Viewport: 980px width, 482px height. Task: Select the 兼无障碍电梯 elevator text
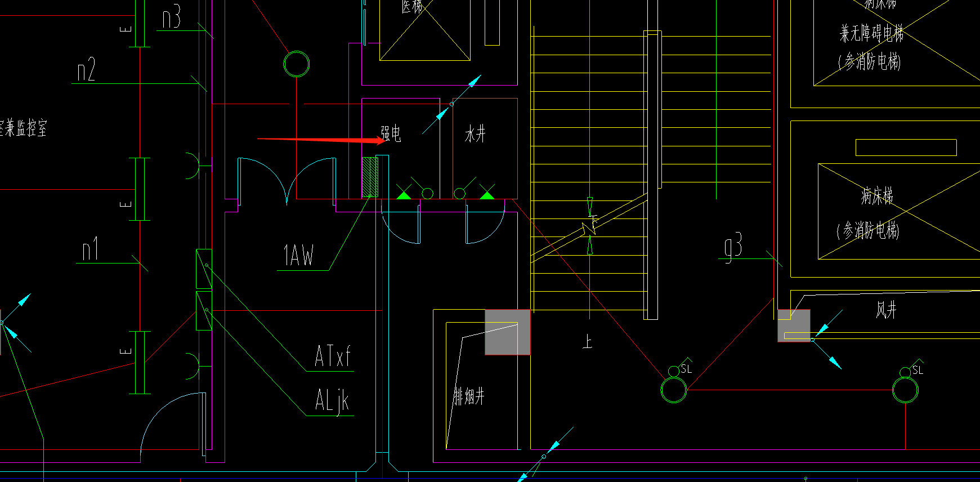point(871,33)
